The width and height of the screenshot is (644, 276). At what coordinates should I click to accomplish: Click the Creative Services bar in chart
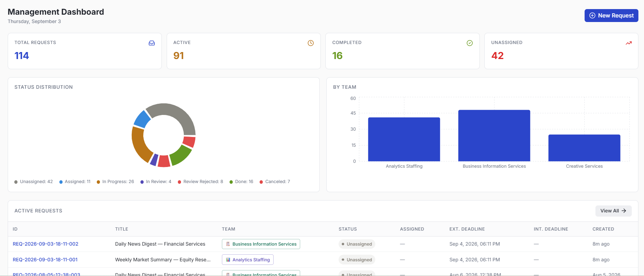(x=584, y=148)
